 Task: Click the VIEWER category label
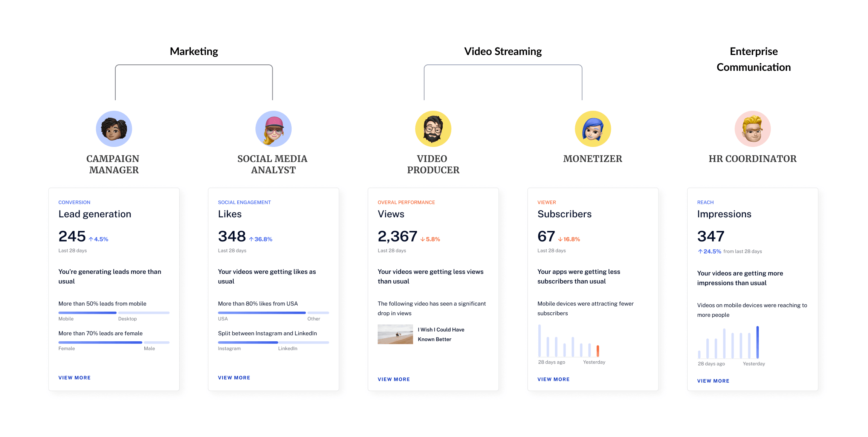[x=547, y=202]
